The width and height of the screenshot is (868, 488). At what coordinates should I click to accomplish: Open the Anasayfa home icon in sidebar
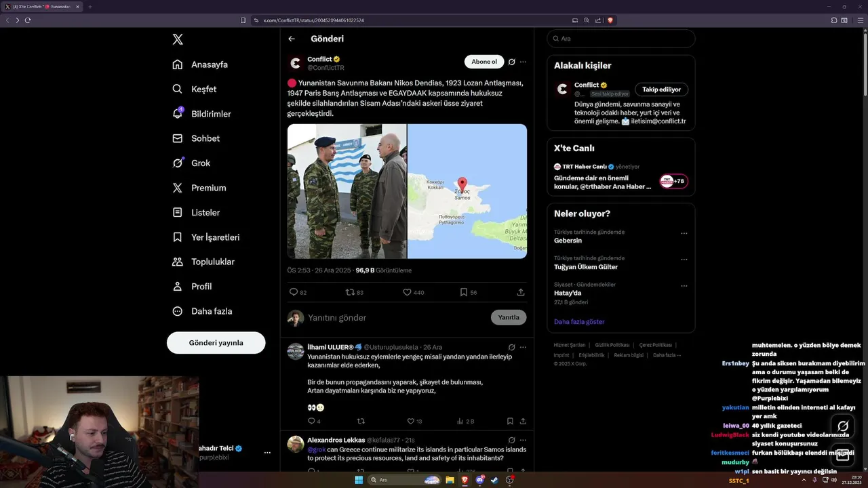178,64
